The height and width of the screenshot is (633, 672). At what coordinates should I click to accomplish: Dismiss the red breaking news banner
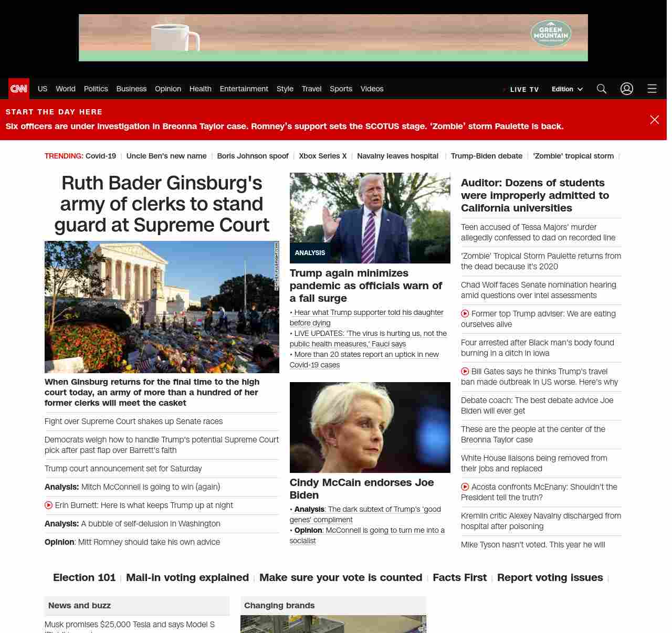point(654,120)
